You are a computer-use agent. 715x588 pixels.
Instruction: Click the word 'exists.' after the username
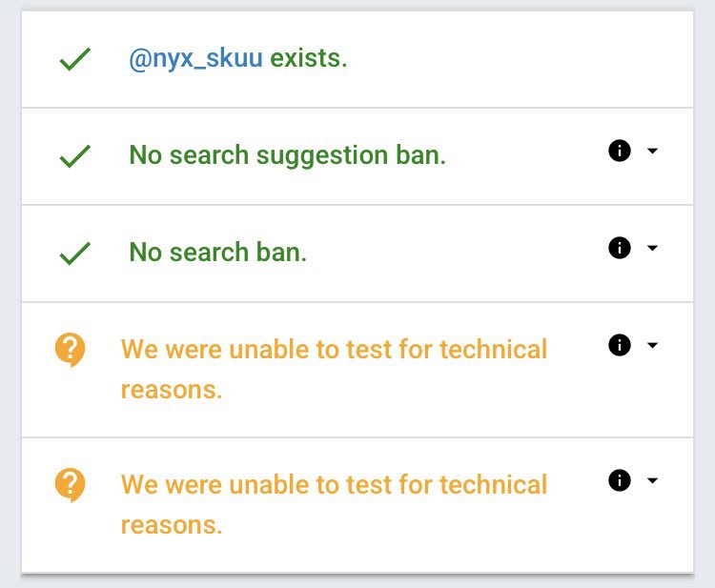(309, 59)
